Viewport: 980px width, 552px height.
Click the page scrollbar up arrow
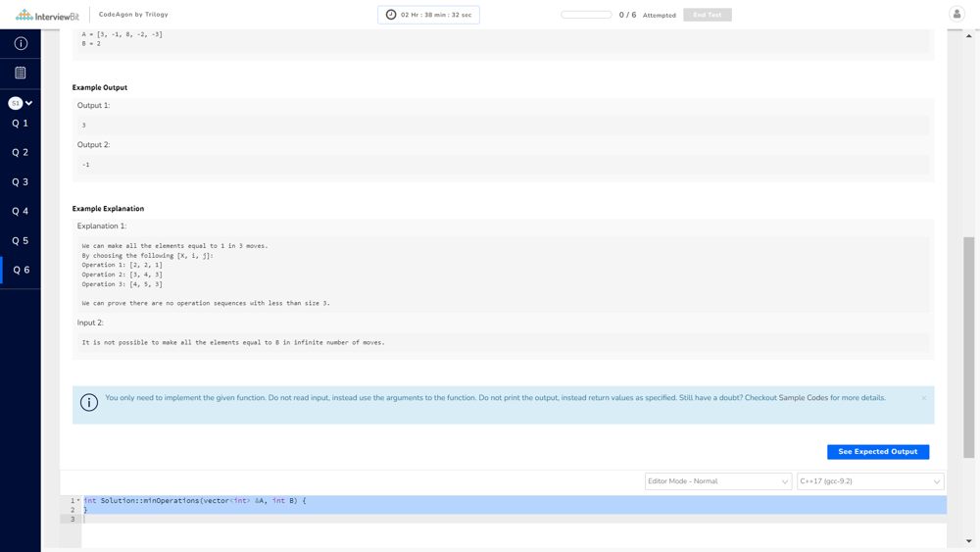click(x=969, y=35)
